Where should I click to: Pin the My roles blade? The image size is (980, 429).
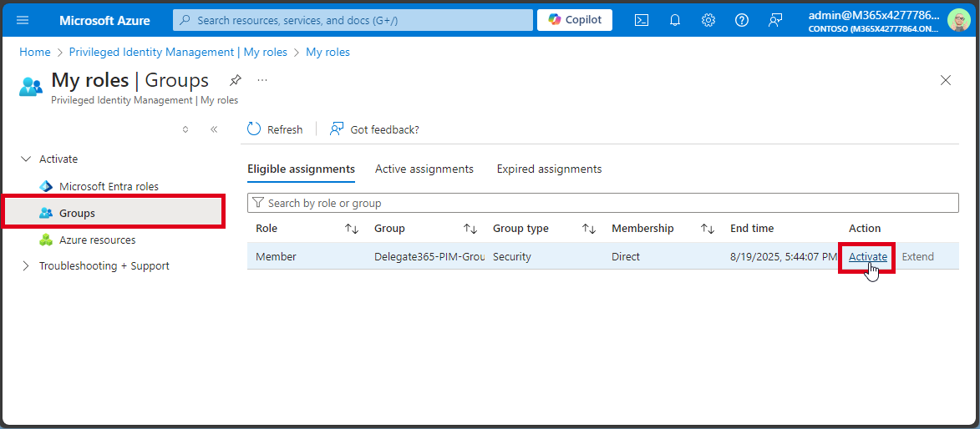point(236,80)
